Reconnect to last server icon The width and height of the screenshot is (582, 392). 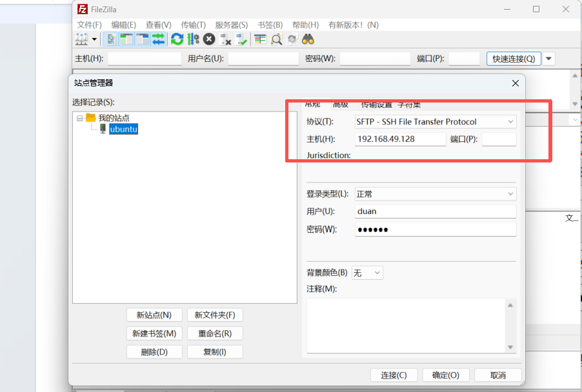(241, 39)
